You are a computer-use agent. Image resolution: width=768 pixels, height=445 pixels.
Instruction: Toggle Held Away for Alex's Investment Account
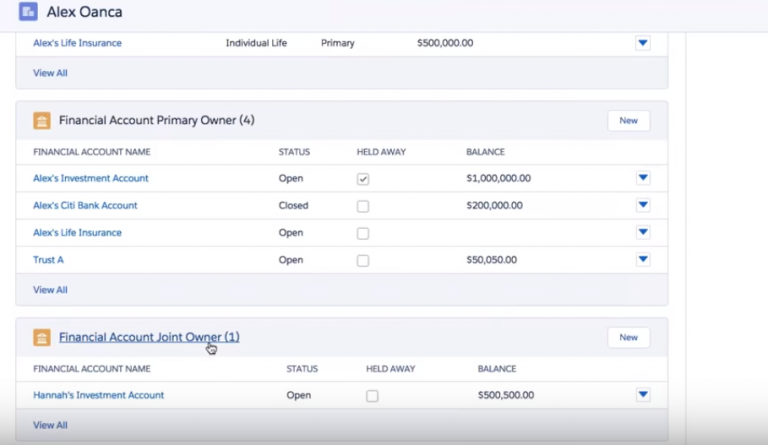[x=363, y=179]
